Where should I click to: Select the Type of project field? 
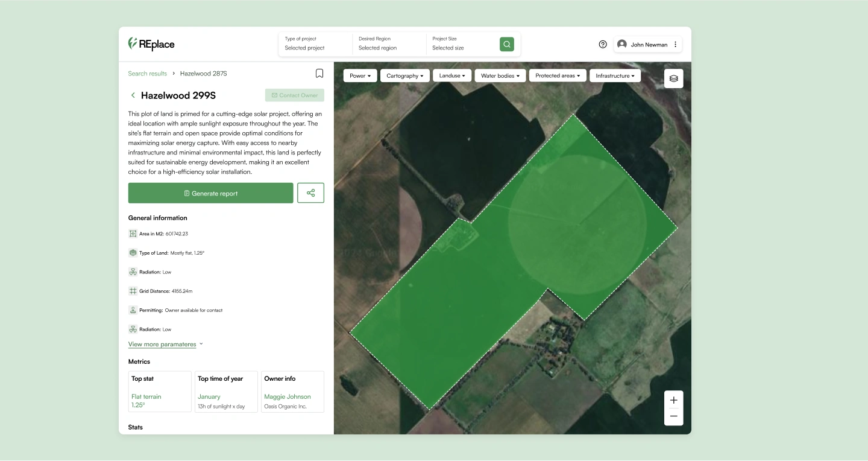[x=315, y=43]
